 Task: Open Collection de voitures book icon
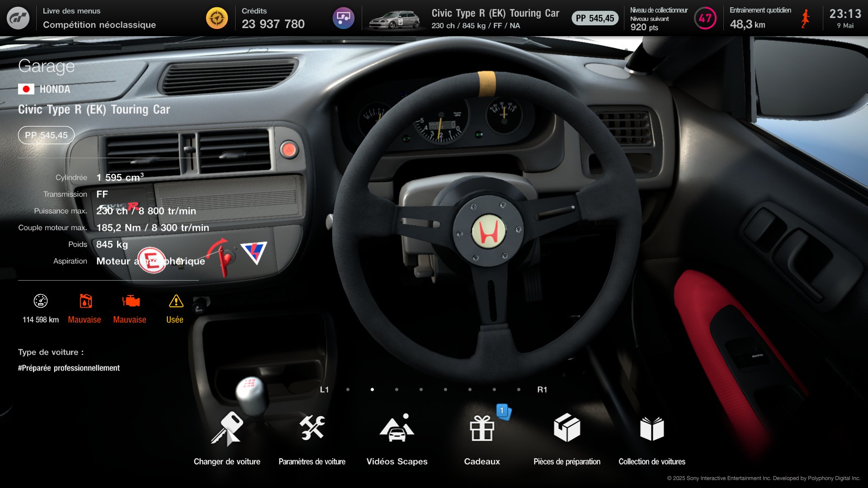coord(652,428)
